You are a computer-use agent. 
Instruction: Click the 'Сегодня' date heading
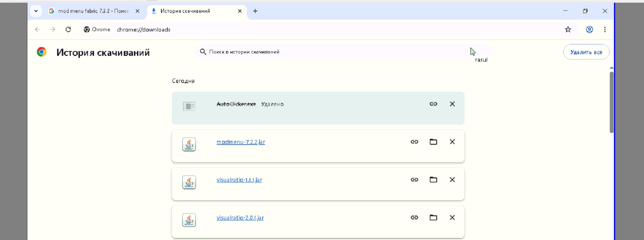tap(183, 81)
